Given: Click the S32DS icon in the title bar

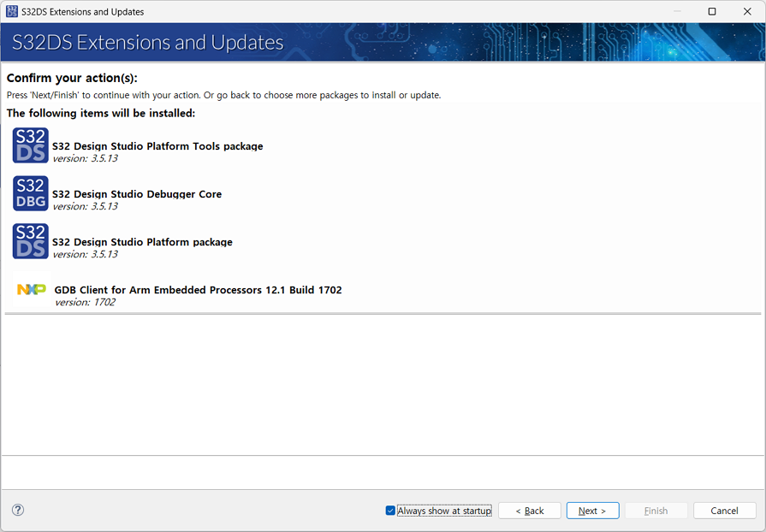Looking at the screenshot, I should [x=12, y=11].
